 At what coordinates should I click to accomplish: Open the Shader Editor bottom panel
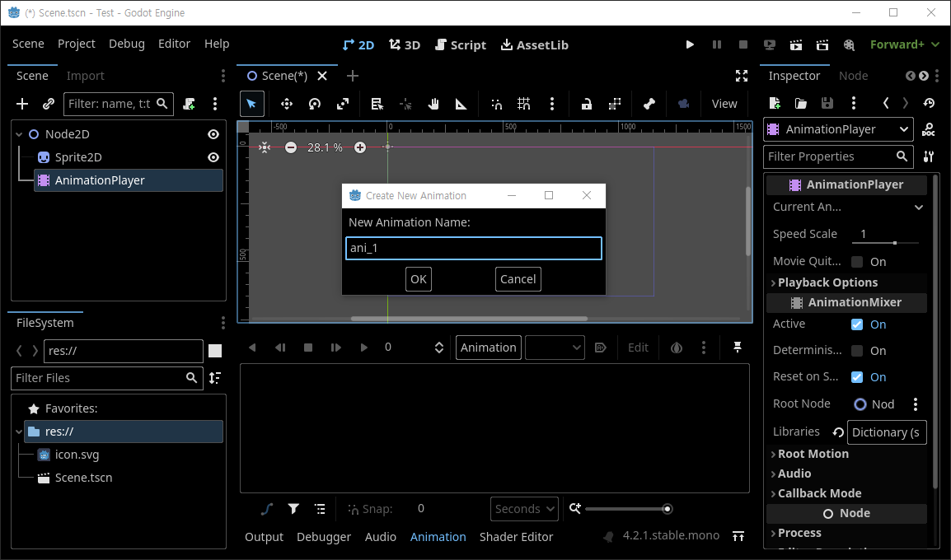pos(516,537)
